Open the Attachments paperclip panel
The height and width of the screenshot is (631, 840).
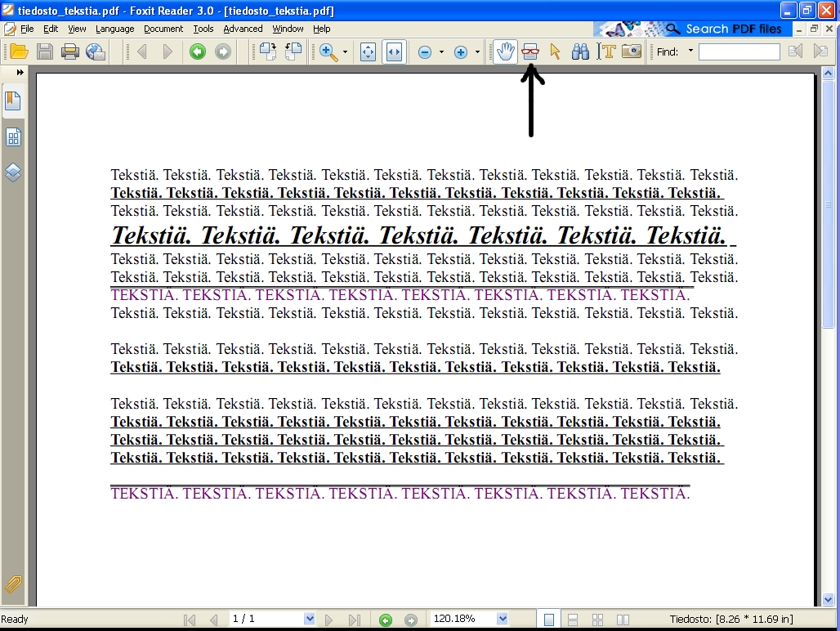point(13,584)
